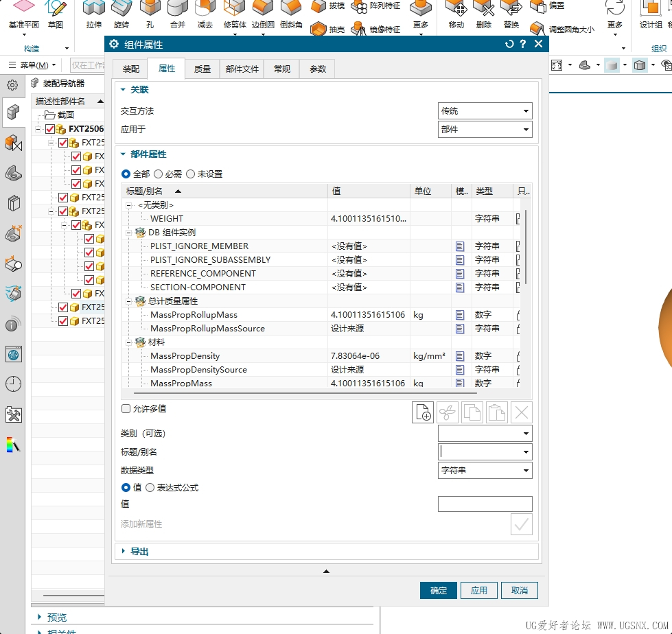Select the 值 radio button
Image resolution: width=672 pixels, height=634 pixels.
[126, 487]
